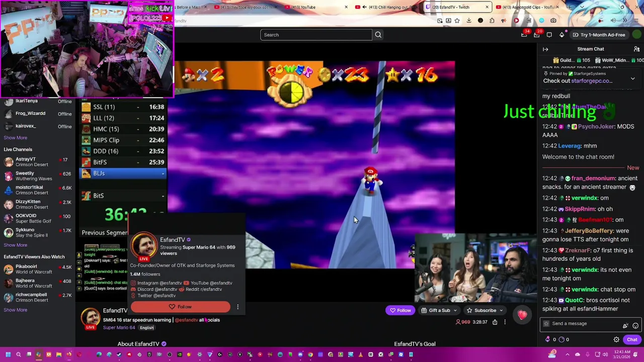This screenshot has width=644, height=362.
Task: Open notifications bell showing 20
Action: (536, 35)
